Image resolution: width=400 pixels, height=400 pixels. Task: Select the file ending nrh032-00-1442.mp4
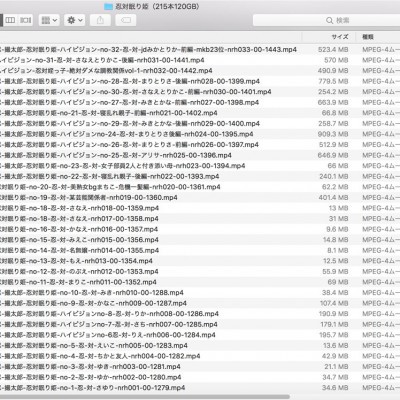tap(200, 71)
